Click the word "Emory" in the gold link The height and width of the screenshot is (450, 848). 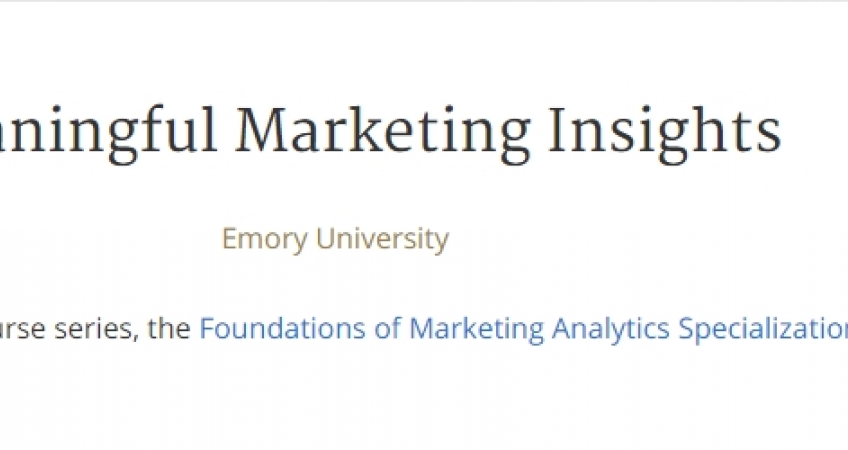pos(265,240)
